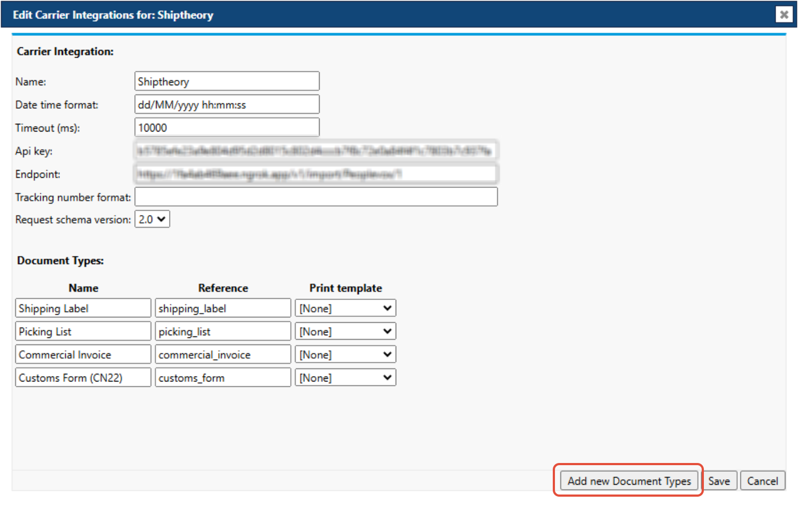Click the Api key field

click(316, 151)
